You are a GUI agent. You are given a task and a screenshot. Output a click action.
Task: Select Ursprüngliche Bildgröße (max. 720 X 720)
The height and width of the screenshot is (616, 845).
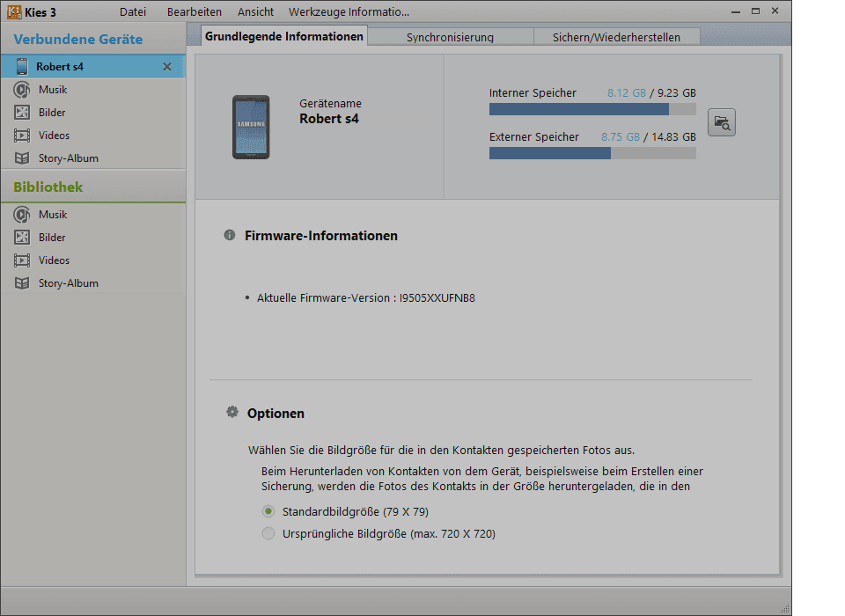(x=268, y=533)
